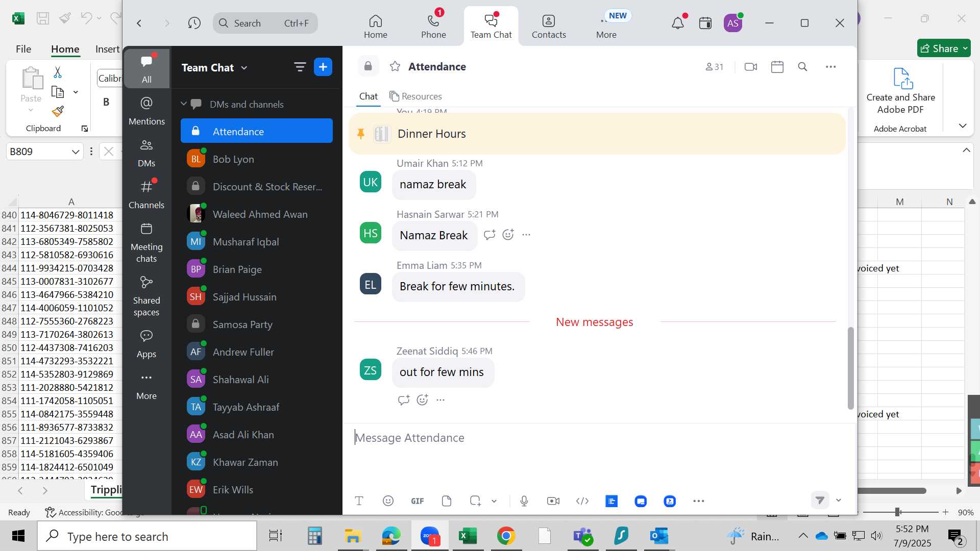The image size is (980, 551).
Task: Open Excel Share button dropdown
Action: pos(965,48)
